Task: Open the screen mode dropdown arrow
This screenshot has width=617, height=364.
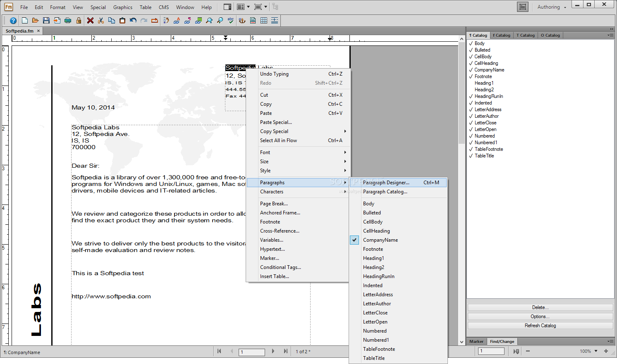Action: click(x=265, y=7)
